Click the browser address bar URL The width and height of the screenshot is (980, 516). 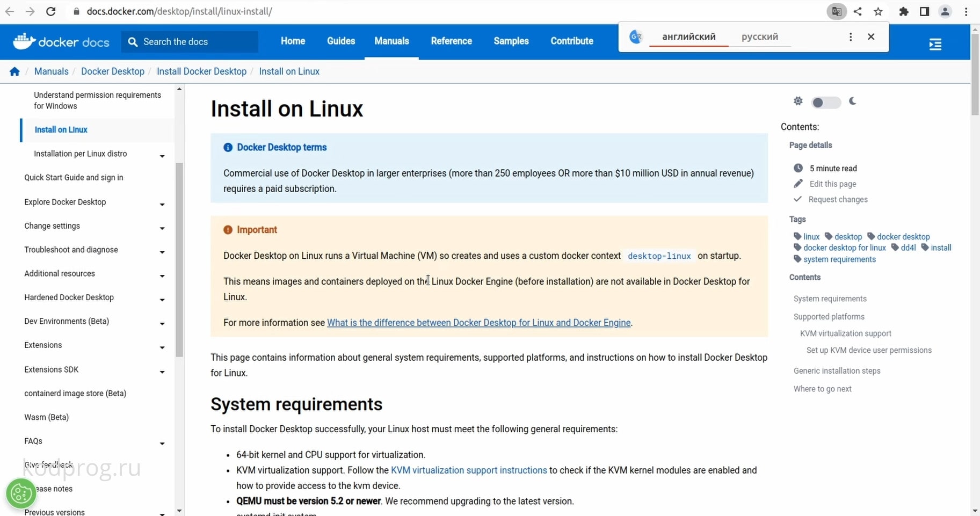179,11
